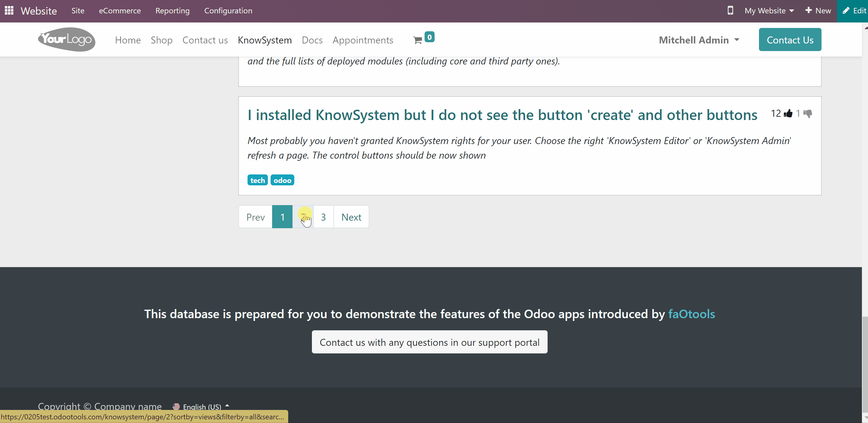Click the tech tag
This screenshot has width=868, height=423.
[x=258, y=180]
